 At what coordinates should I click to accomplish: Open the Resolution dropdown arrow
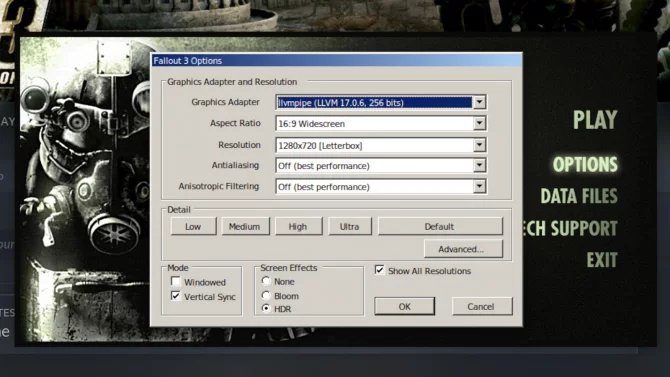pos(479,145)
